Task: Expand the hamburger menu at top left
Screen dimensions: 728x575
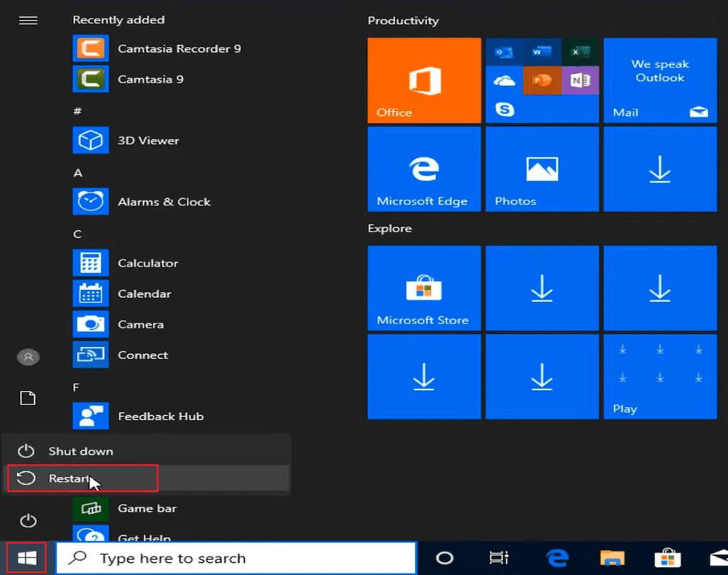Action: tap(28, 21)
